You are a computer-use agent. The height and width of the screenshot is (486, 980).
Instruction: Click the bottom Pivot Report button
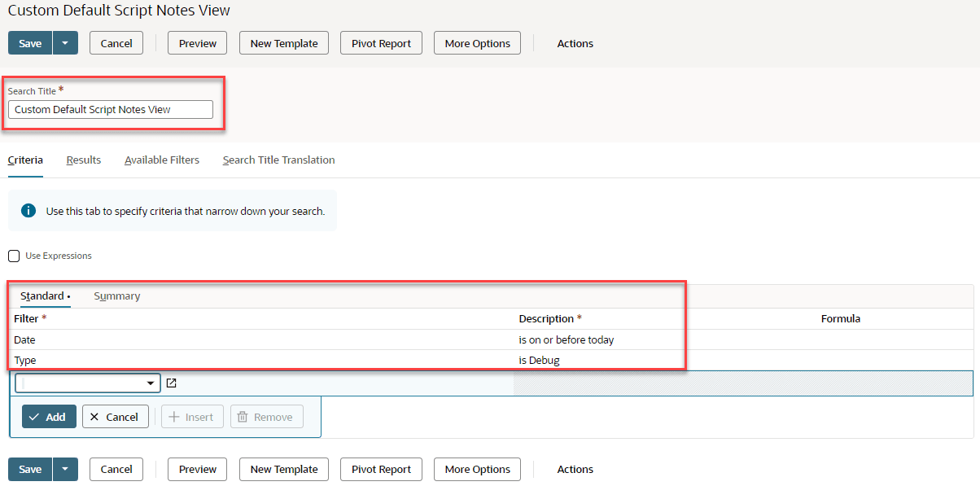pos(382,469)
